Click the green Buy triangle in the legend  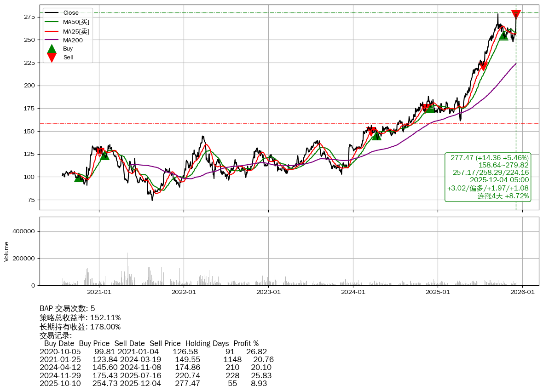pos(52,48)
